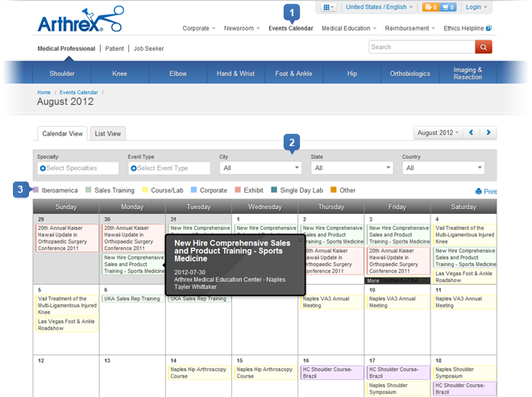This screenshot has width=532, height=397.
Task: Expand the Newsroom menu
Action: click(242, 28)
